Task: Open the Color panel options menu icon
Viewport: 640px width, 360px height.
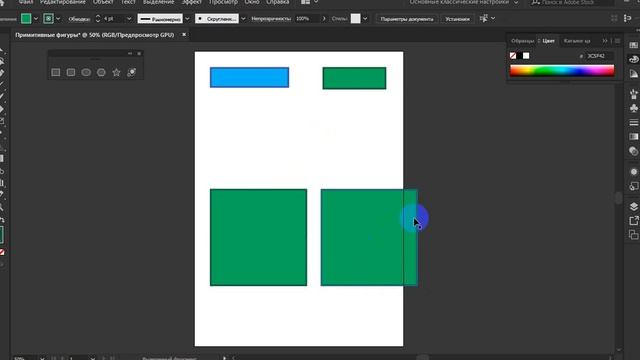Action: point(618,41)
